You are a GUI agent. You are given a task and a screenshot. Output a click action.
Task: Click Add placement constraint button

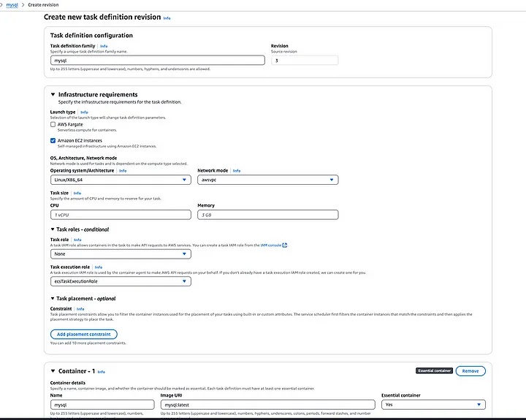[x=83, y=334]
